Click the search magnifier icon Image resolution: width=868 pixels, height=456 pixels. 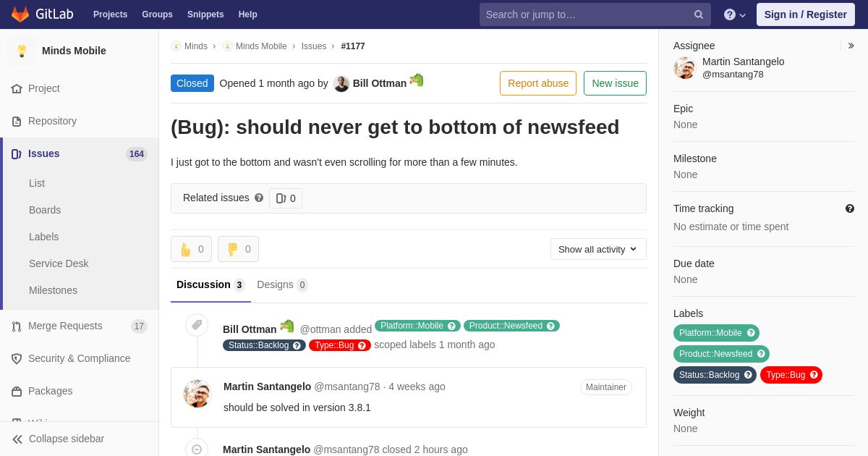point(699,14)
